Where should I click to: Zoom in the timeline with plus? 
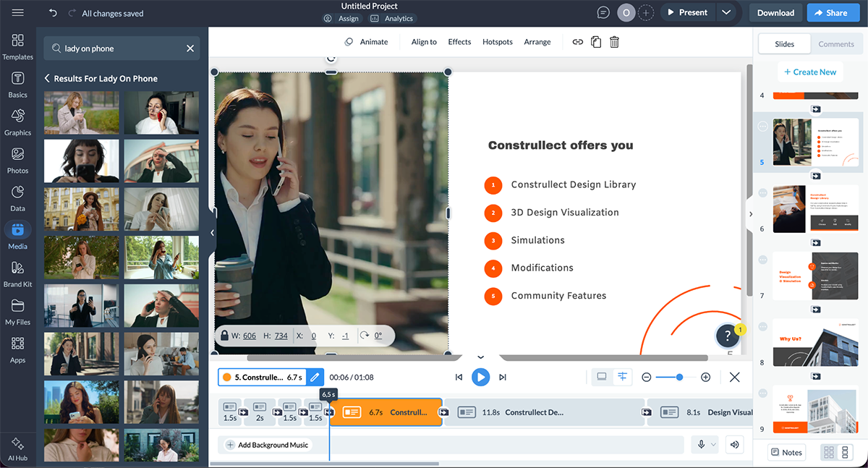pyautogui.click(x=706, y=377)
